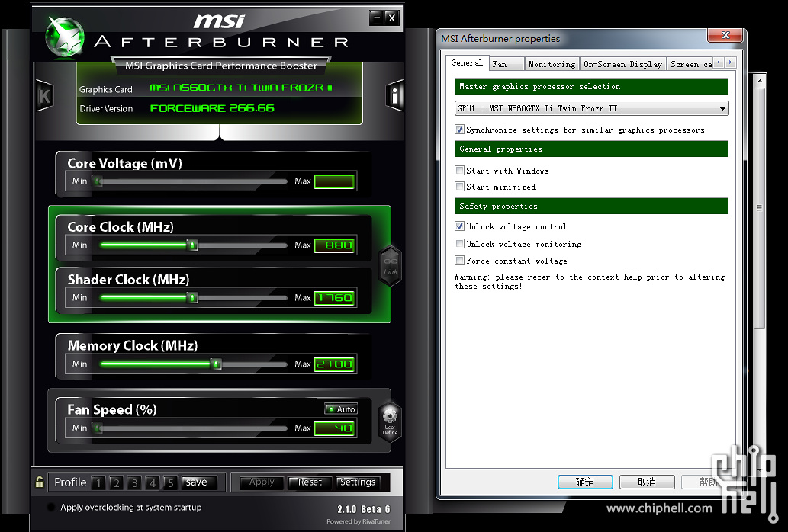Click the 2.1.0 Beta 6 version label
Image resolution: width=788 pixels, height=532 pixels.
point(364,509)
